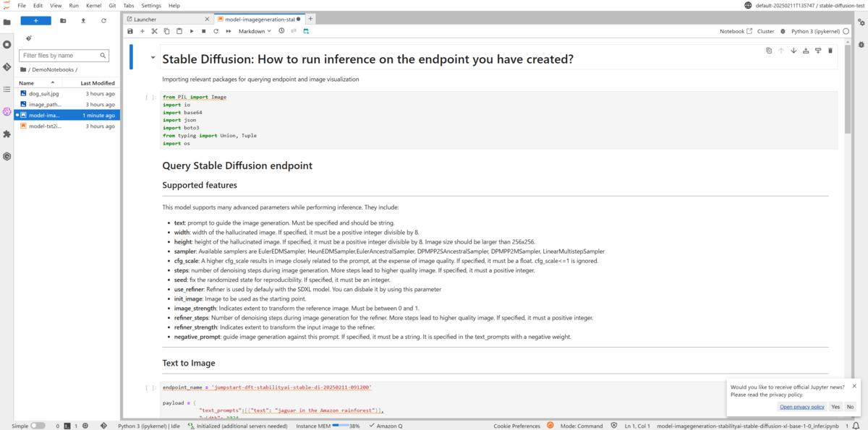
Task: Switch to the Launcher tab
Action: 166,19
